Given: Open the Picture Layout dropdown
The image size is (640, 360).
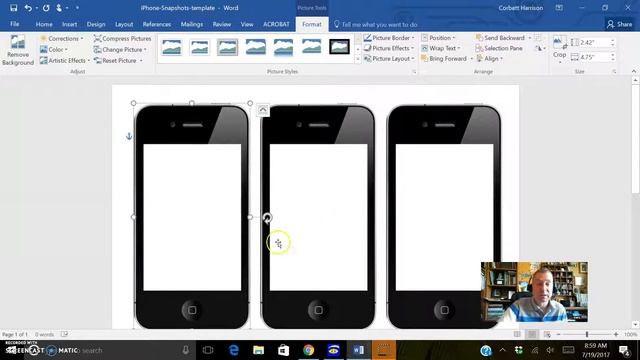Looking at the screenshot, I should pos(389,59).
